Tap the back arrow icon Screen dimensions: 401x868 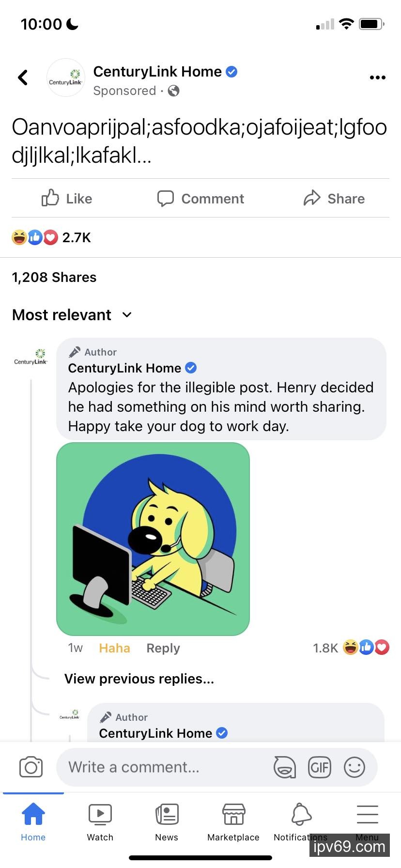click(23, 77)
